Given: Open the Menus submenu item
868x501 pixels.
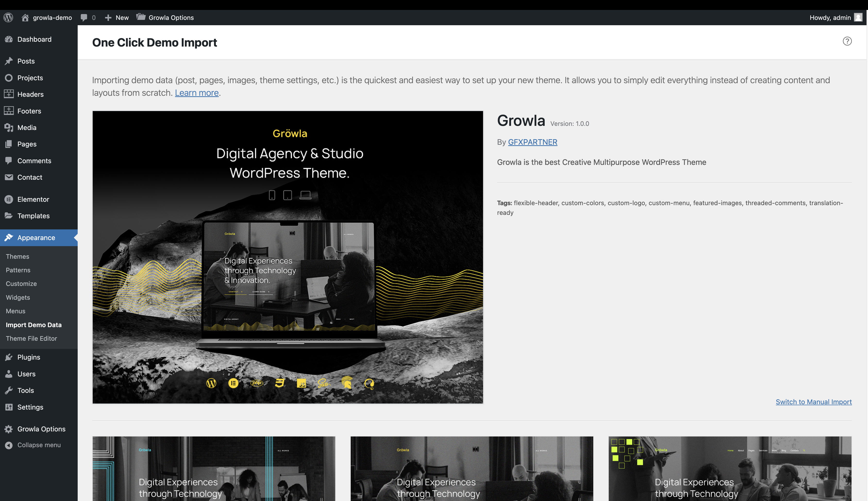Looking at the screenshot, I should tap(16, 311).
